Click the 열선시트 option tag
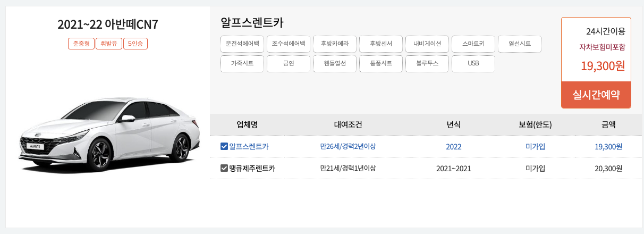Screen dimensions: 644x234 [520, 44]
